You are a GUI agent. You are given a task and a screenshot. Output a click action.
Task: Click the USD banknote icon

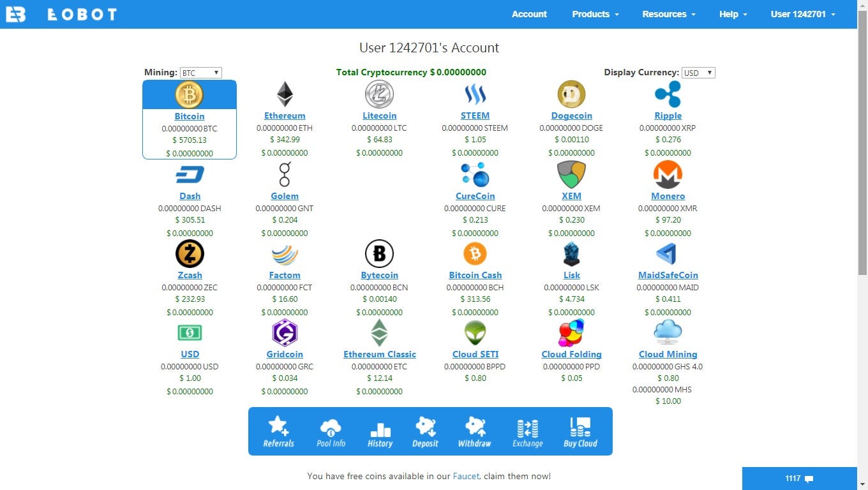[x=190, y=332]
